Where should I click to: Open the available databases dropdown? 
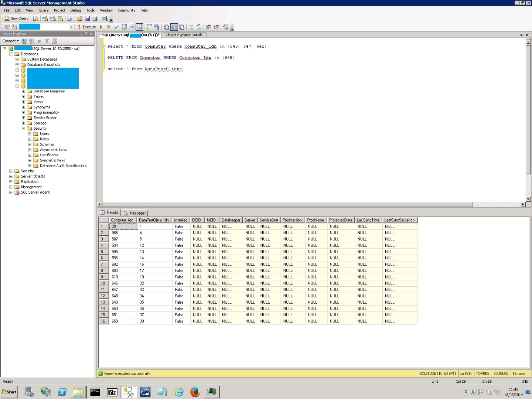click(x=71, y=27)
